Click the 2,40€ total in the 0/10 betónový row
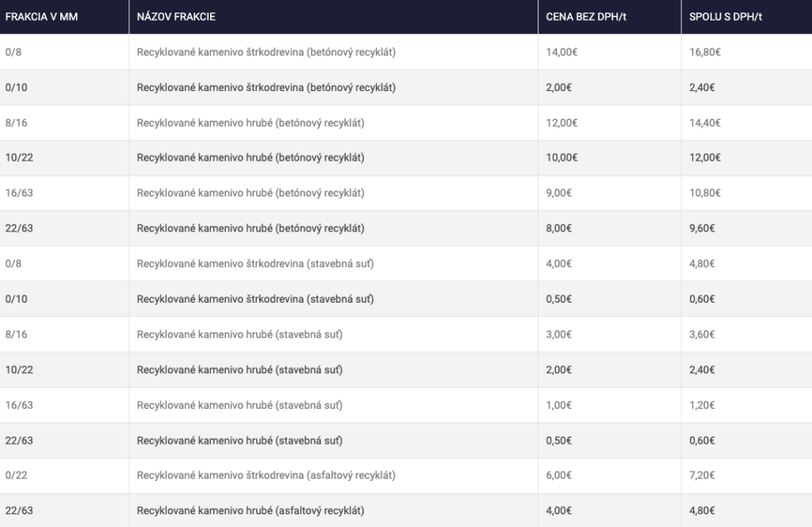This screenshot has width=812, height=527. (x=747, y=87)
